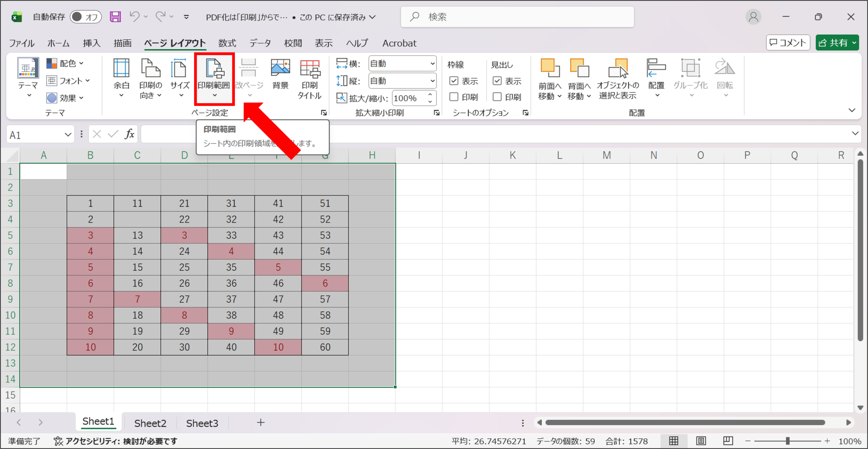Open the 印刷の向き orientation menu

point(150,78)
